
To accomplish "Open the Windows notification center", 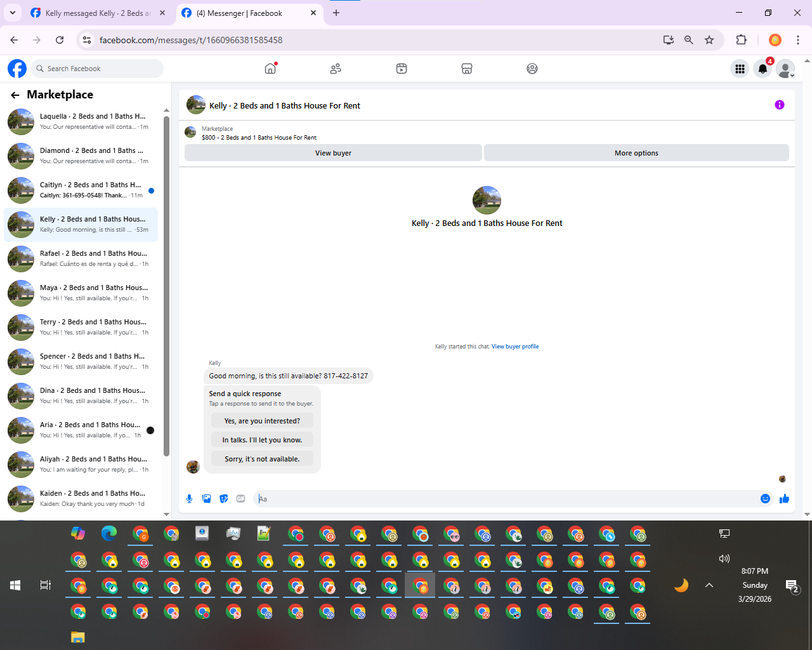I will point(792,586).
